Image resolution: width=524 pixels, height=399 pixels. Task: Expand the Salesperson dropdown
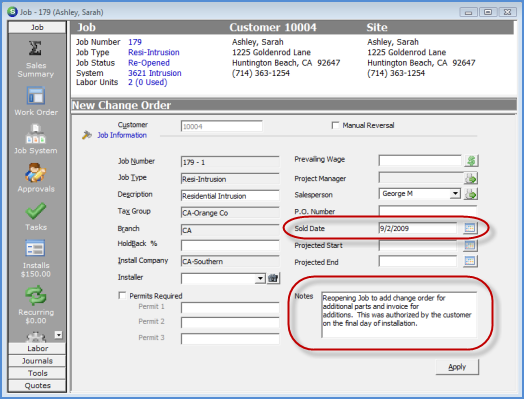[x=454, y=194]
